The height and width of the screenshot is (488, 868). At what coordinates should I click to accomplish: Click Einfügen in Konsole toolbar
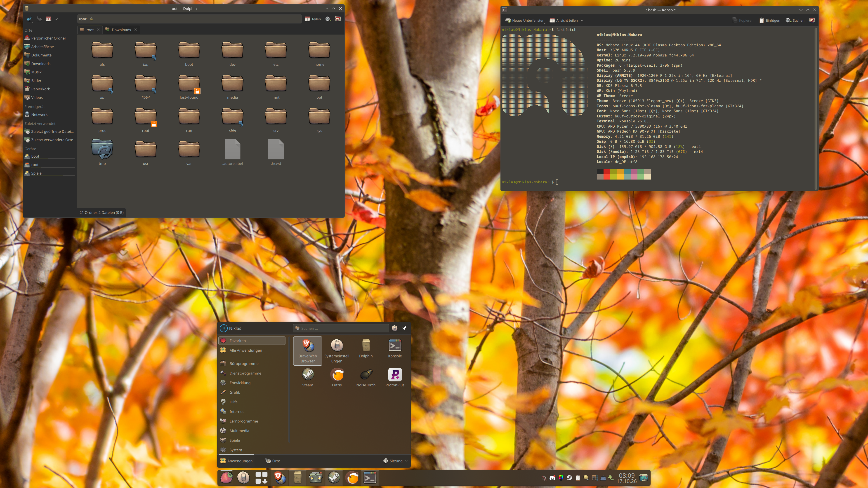tap(770, 21)
